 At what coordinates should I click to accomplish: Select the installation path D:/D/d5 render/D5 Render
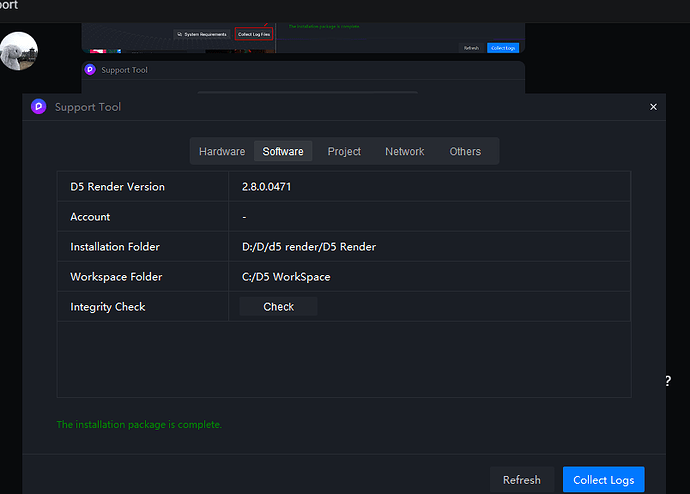pyautogui.click(x=309, y=247)
